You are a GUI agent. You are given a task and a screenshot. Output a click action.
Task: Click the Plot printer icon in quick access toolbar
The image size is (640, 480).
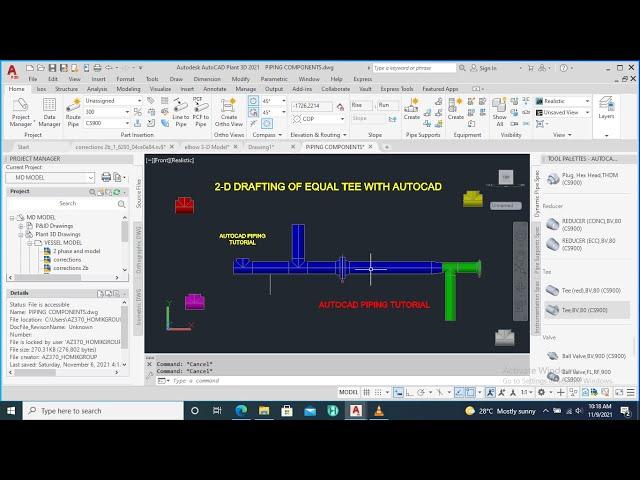pyautogui.click(x=97, y=68)
